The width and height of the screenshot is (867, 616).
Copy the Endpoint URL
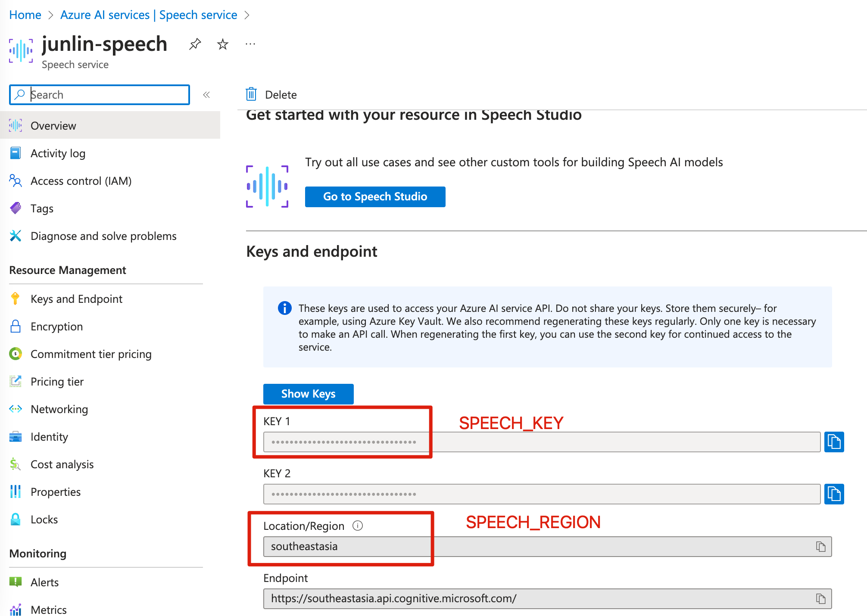pos(820,599)
